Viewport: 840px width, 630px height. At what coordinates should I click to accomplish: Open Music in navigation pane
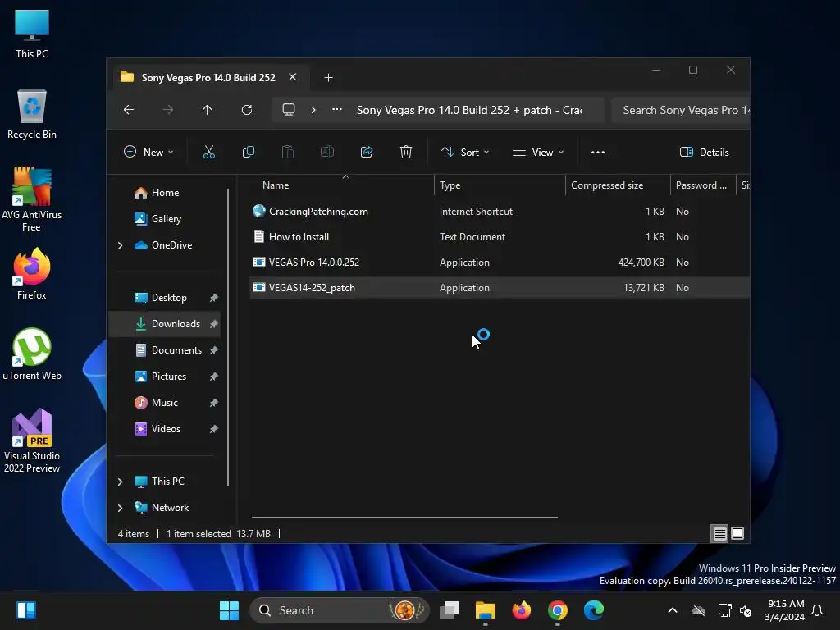coord(165,403)
